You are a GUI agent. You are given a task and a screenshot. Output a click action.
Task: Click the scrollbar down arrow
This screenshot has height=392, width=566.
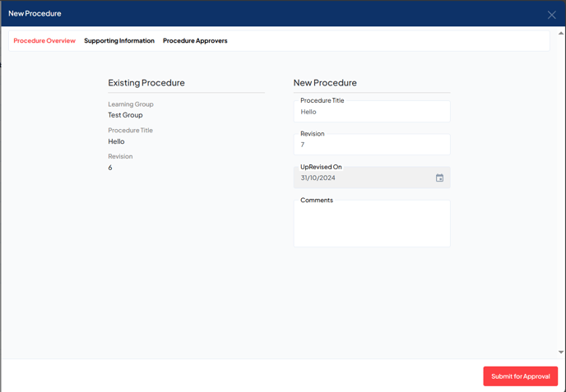pyautogui.click(x=560, y=352)
